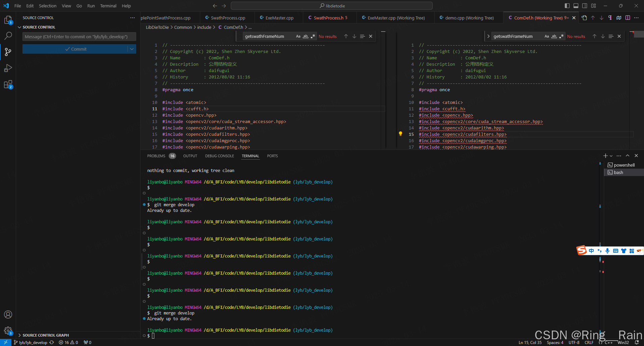The width and height of the screenshot is (644, 346).
Task: Open the Manage settings gear
Action: click(x=8, y=331)
